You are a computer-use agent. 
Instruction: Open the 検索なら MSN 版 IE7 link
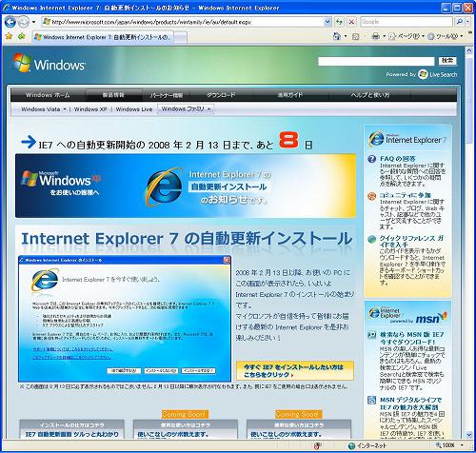coord(411,338)
